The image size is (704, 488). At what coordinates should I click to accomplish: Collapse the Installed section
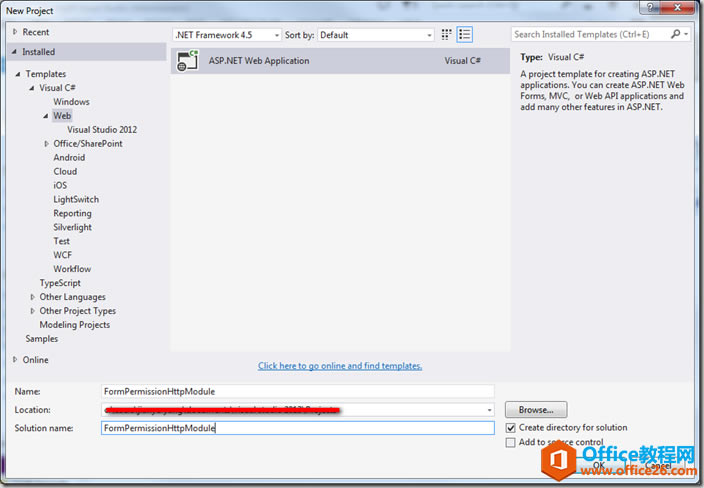[14, 52]
